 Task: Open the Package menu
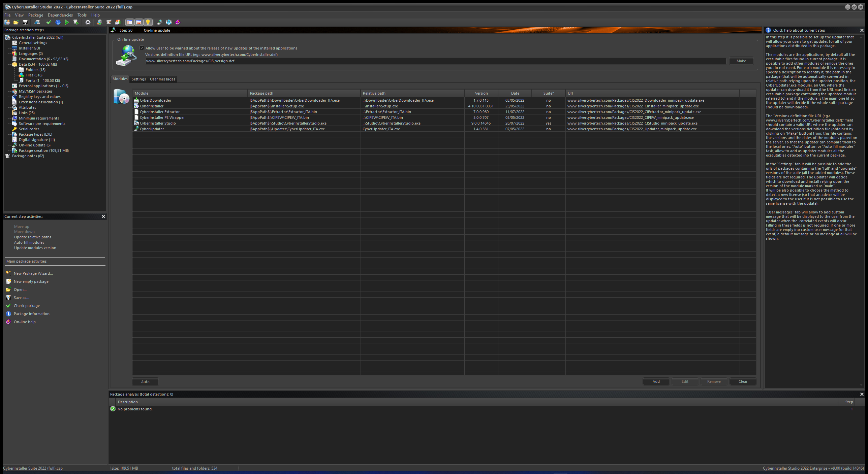36,15
